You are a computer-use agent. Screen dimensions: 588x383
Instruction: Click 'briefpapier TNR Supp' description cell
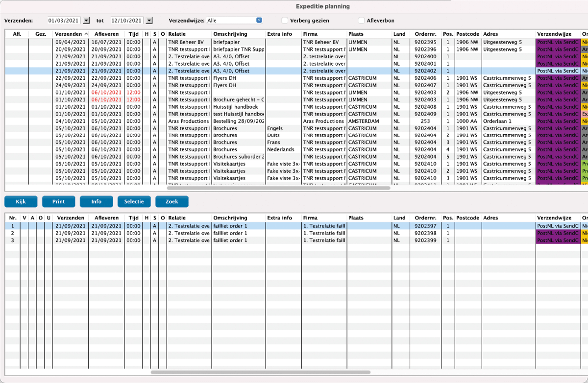239,49
